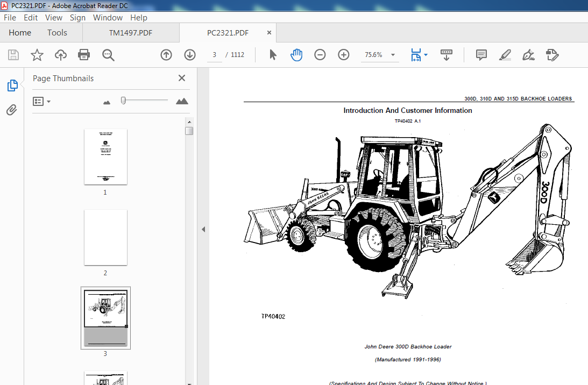Click the thumbnail size slider handle
The height and width of the screenshot is (385, 588).
(123, 101)
